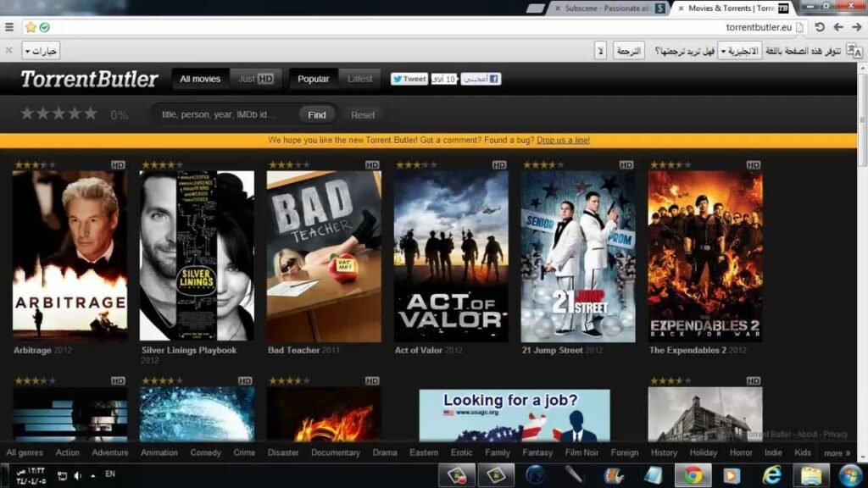
Task: Click the green checkmark icon in address bar
Action: coord(45,27)
